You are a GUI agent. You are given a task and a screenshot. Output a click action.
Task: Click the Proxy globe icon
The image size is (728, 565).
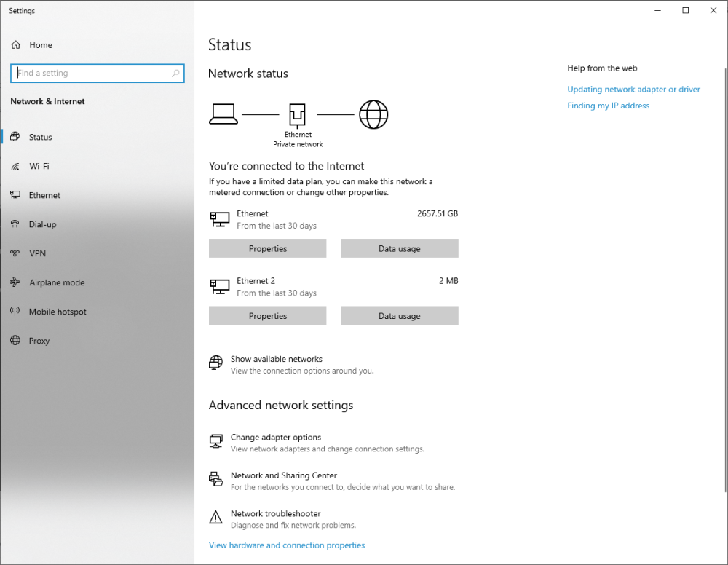(x=15, y=341)
